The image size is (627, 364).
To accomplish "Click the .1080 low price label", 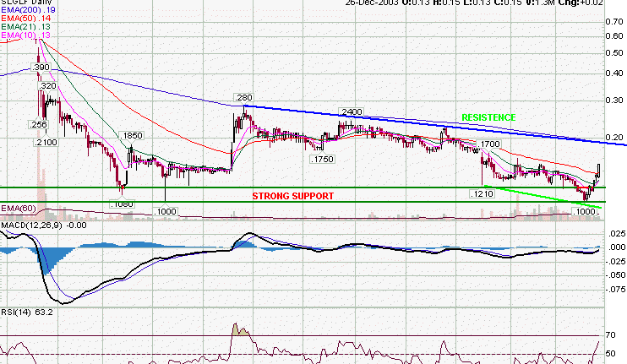I will (122, 204).
